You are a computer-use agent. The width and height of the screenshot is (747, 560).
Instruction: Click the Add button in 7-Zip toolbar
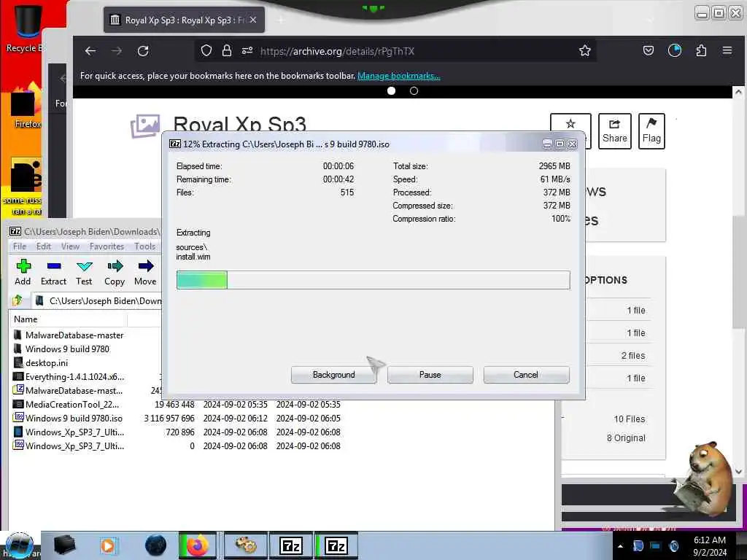[23, 273]
